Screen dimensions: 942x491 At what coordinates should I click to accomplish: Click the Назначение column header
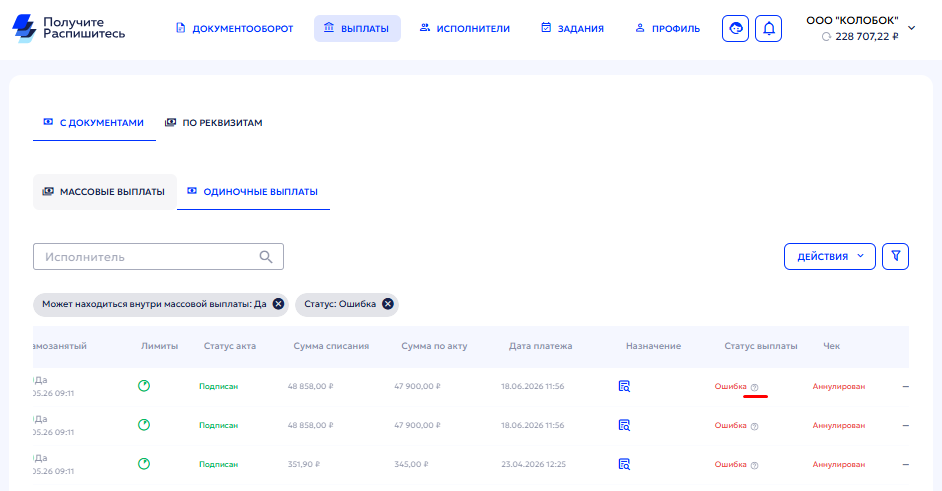pos(653,346)
